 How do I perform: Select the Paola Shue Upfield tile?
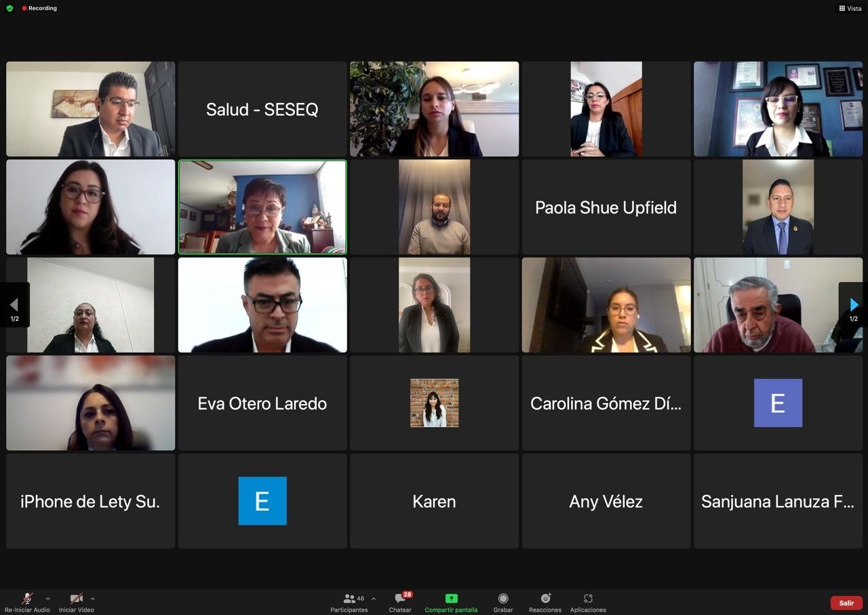click(606, 207)
